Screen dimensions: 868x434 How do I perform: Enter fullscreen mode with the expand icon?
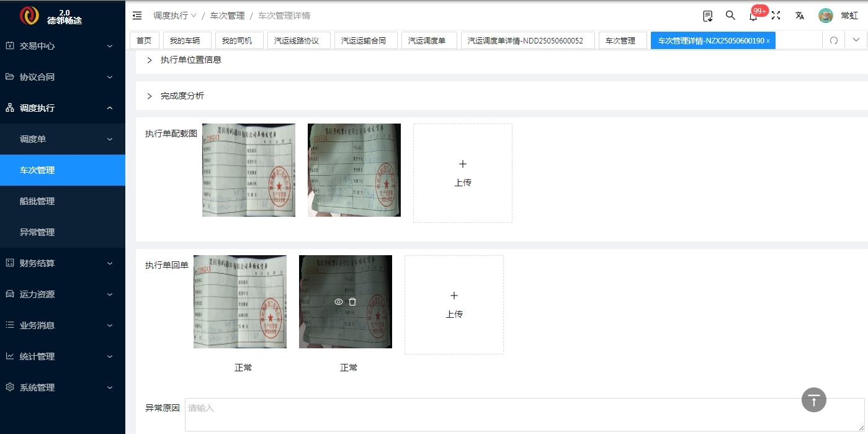776,16
